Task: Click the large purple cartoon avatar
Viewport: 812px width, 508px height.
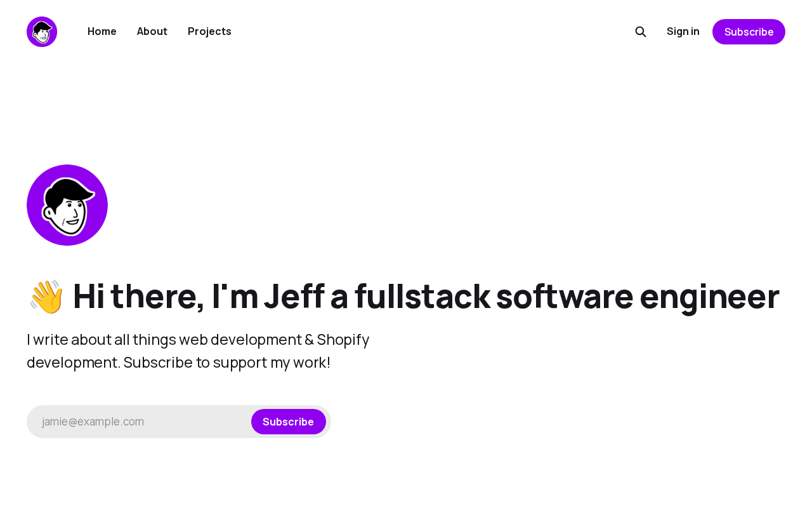Action: (x=67, y=205)
